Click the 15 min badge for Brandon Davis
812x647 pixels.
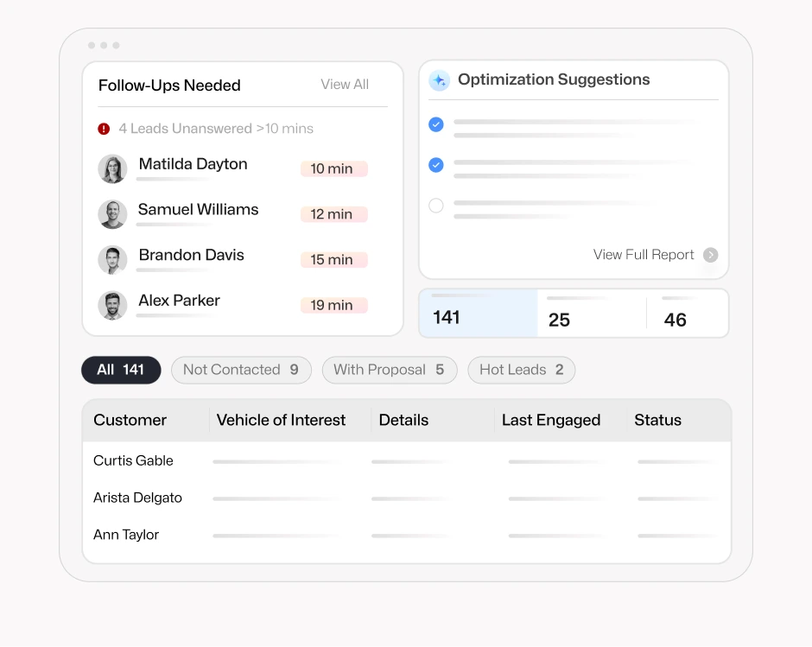[334, 260]
